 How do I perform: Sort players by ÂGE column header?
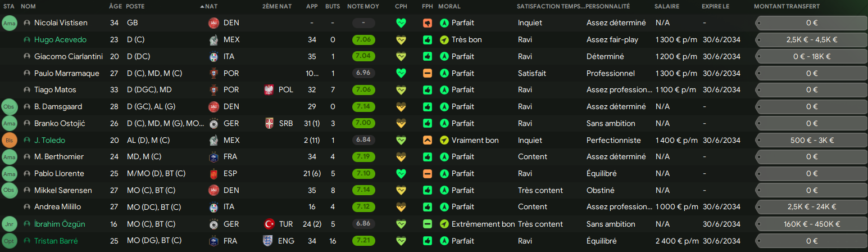point(115,6)
